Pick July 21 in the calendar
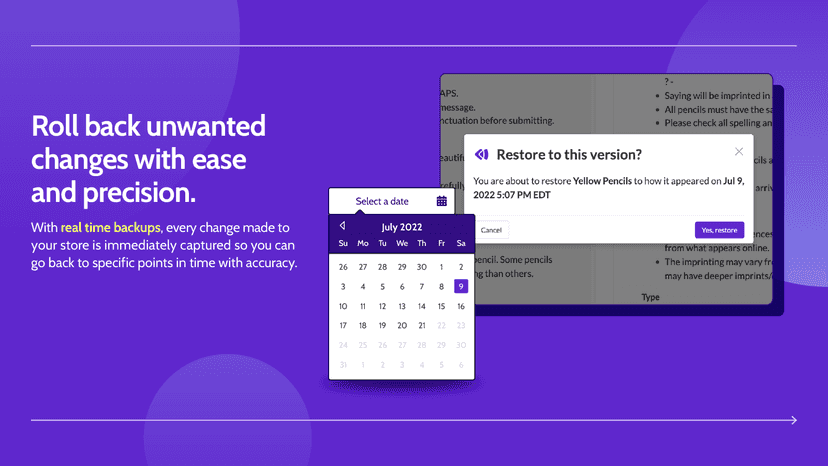Image resolution: width=828 pixels, height=466 pixels. pyautogui.click(x=421, y=325)
